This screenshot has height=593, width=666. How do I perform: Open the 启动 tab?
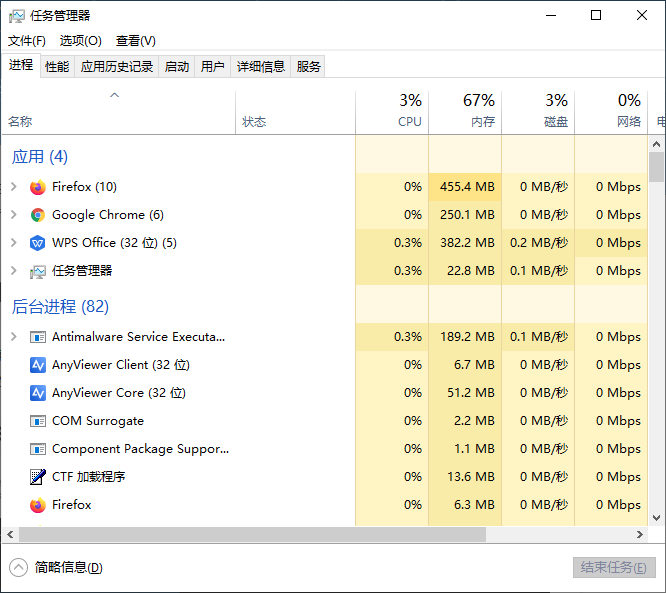(177, 67)
